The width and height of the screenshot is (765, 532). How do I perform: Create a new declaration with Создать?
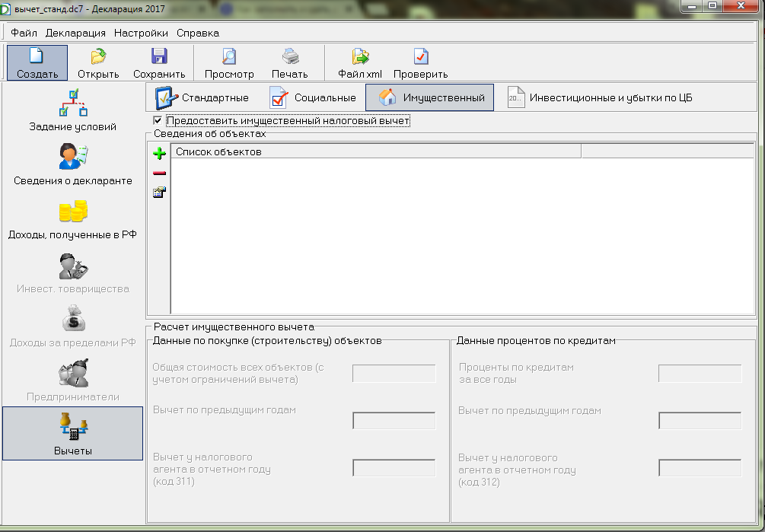point(37,63)
